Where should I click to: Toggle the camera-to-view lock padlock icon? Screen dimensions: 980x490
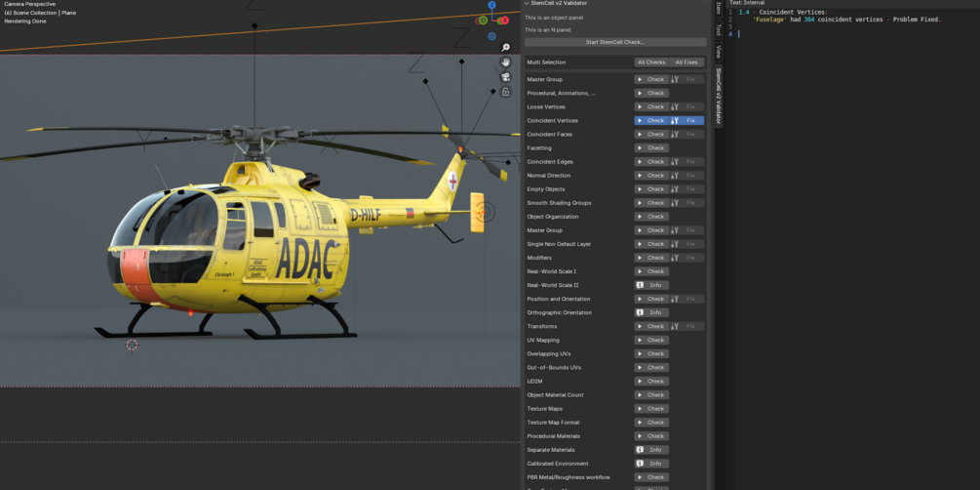tap(506, 92)
